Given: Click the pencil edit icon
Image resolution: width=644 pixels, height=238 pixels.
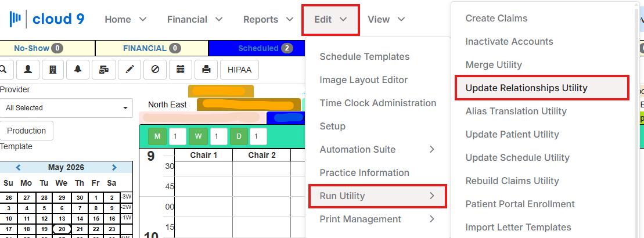Looking at the screenshot, I should (x=129, y=70).
